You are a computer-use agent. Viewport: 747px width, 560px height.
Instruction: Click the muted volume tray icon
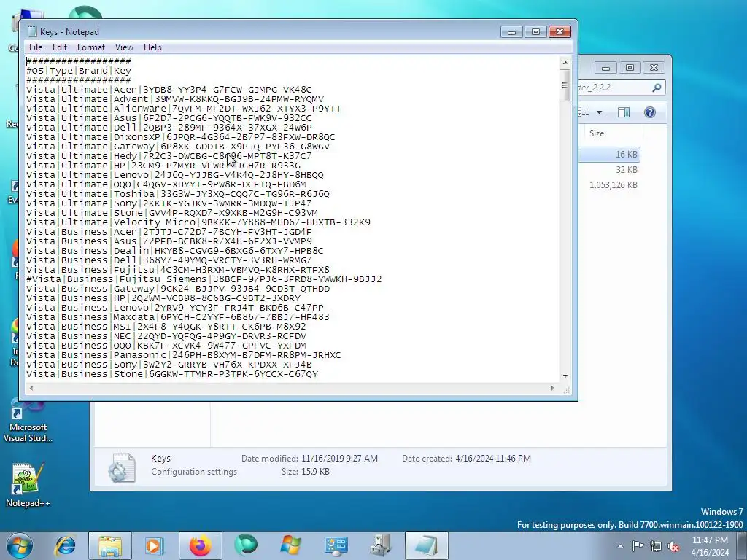coord(673,546)
